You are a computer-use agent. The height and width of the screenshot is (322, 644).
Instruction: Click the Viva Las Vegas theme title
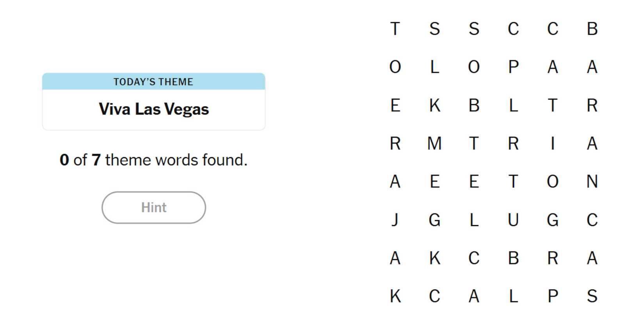(x=153, y=109)
